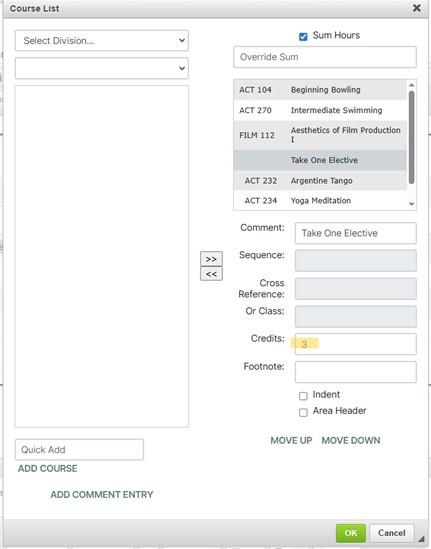Click the course list scroll-up arrow
Image resolution: width=431 pixels, height=549 pixels.
(411, 85)
